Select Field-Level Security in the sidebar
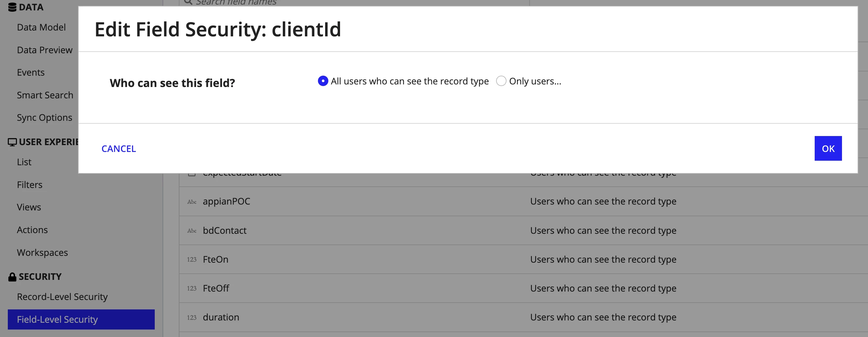Screen dimensions: 868x337 click(x=81, y=319)
